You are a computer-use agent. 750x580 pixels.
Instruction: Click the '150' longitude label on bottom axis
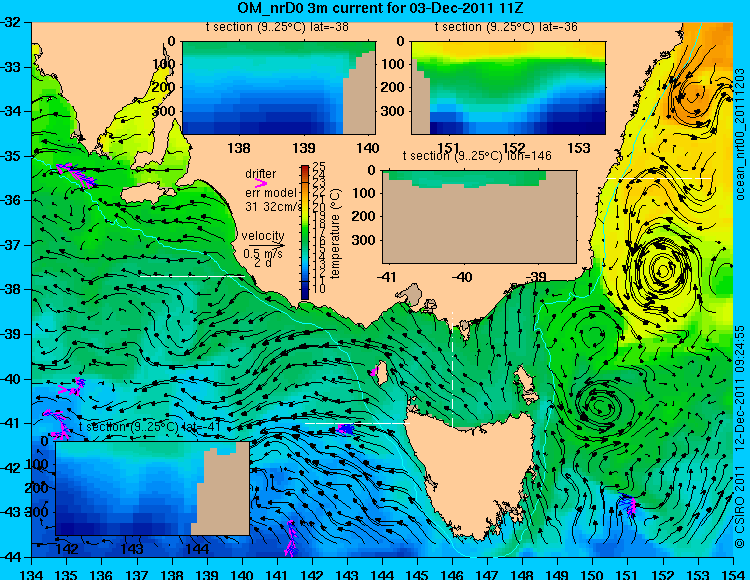593,574
